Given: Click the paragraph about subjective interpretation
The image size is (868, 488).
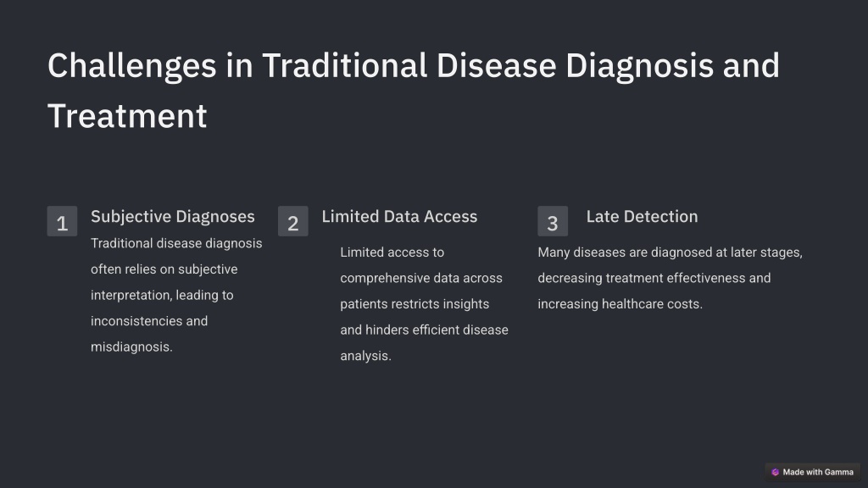Looking at the screenshot, I should pyautogui.click(x=176, y=295).
